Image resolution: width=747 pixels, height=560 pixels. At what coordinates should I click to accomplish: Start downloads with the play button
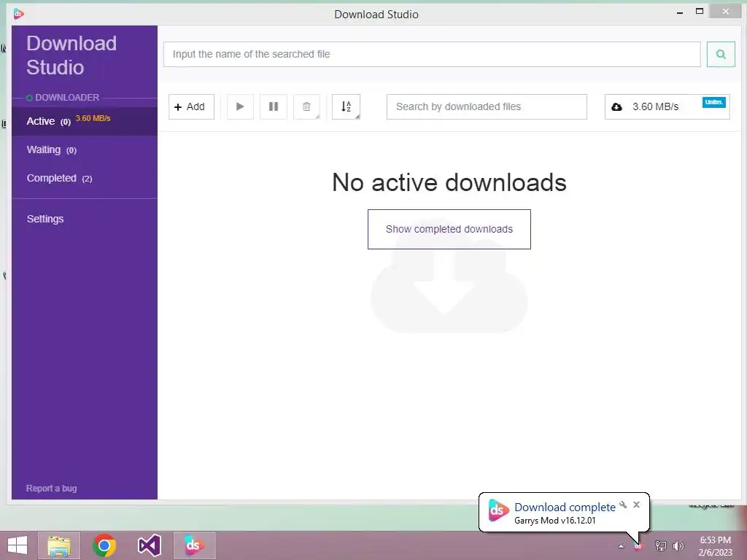point(240,106)
